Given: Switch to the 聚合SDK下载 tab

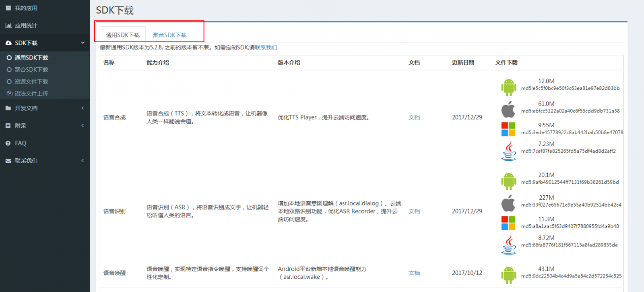Looking at the screenshot, I should (x=169, y=35).
